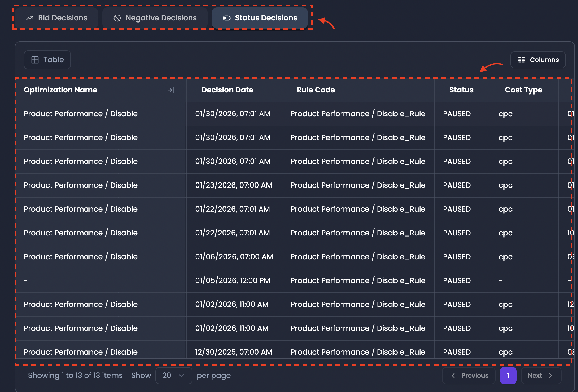Click the Rule Code cell in the 01/05/2026 row
578x392 pixels.
tap(358, 280)
